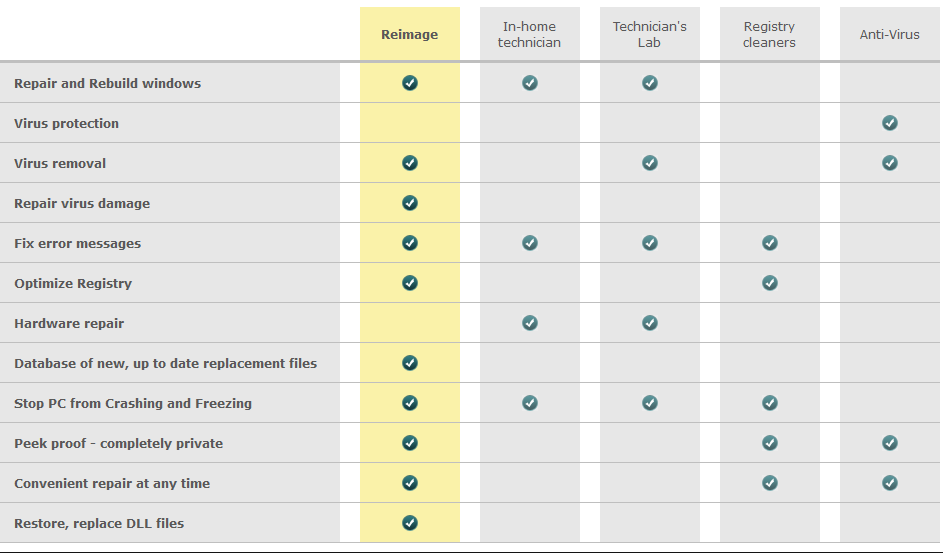The height and width of the screenshot is (553, 943).
Task: Click Anti-Virus checkmark for Peek proof row
Action: coord(890,443)
